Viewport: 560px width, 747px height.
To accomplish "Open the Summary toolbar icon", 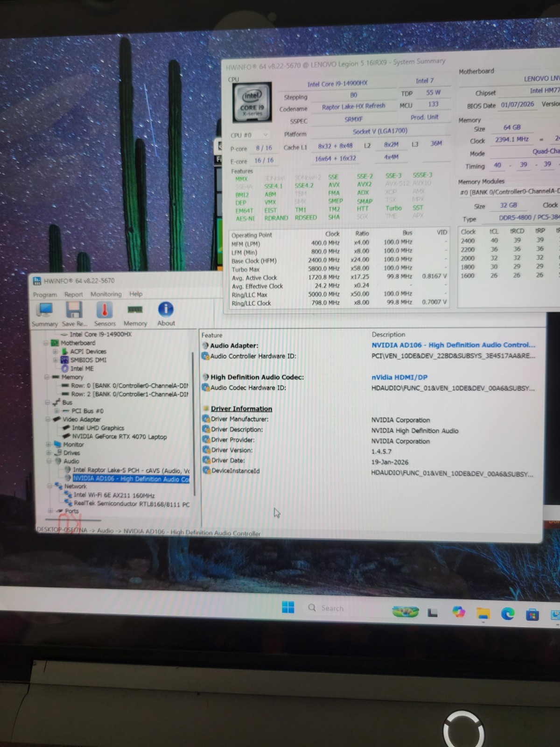I will [x=45, y=313].
